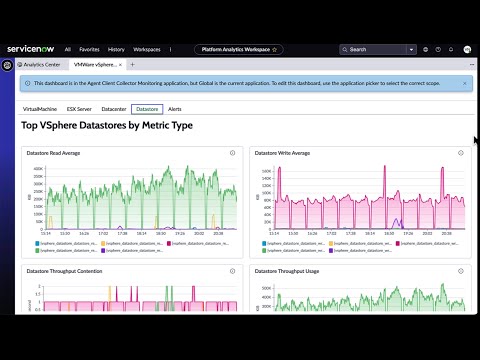Screen dimensions: 480x360
Task: Open the Favorites menu
Action: pyautogui.click(x=89, y=49)
